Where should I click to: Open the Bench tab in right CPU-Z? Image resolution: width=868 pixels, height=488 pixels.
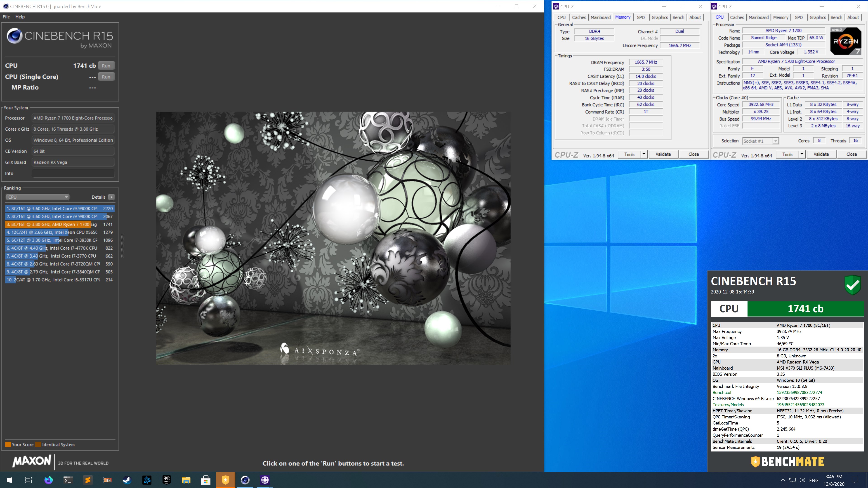(x=836, y=18)
